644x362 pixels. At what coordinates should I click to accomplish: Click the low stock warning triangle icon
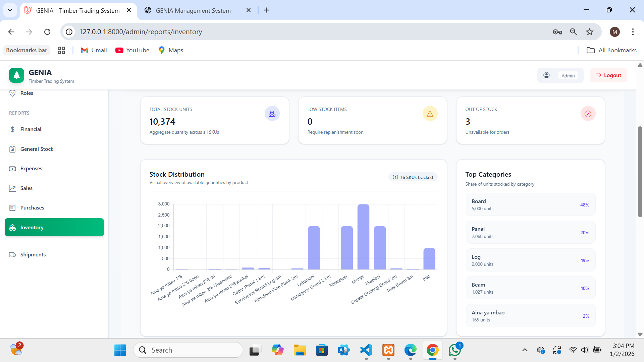pos(430,114)
